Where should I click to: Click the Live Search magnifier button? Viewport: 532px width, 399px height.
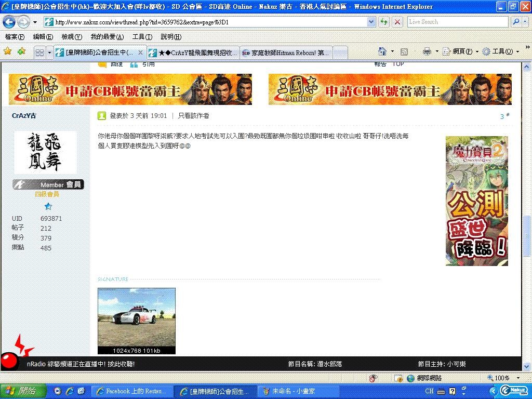(516, 22)
